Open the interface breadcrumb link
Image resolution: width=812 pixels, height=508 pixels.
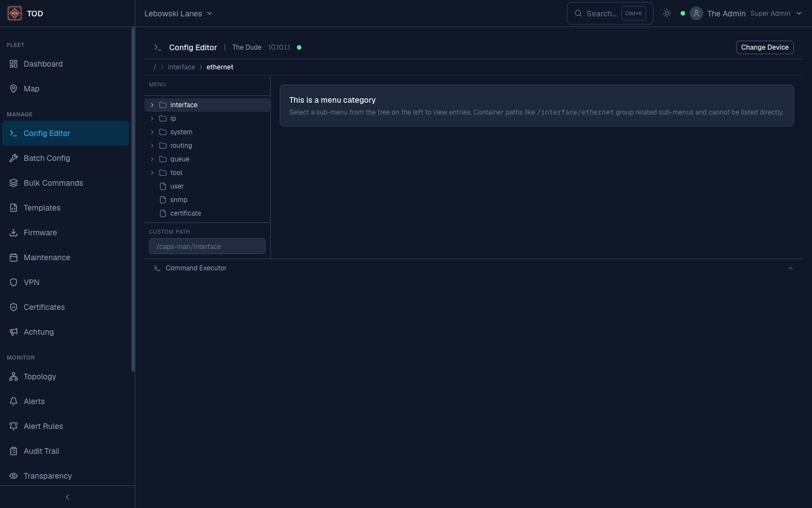click(181, 67)
